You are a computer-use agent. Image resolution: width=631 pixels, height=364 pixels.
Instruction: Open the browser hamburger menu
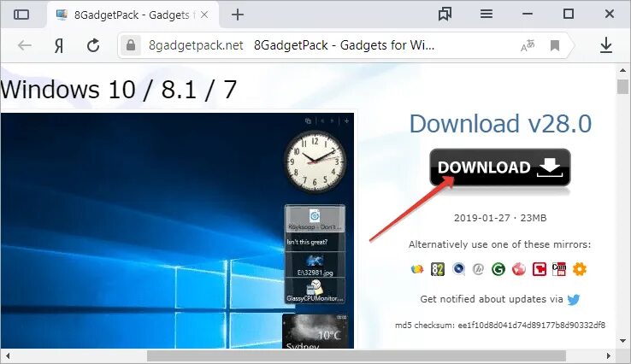(x=487, y=14)
